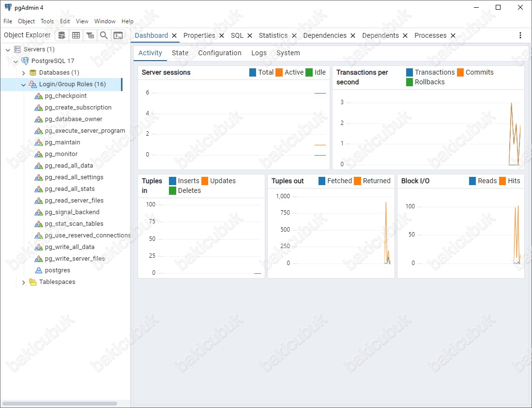Click the pg_checkpoint role icon

pos(39,96)
